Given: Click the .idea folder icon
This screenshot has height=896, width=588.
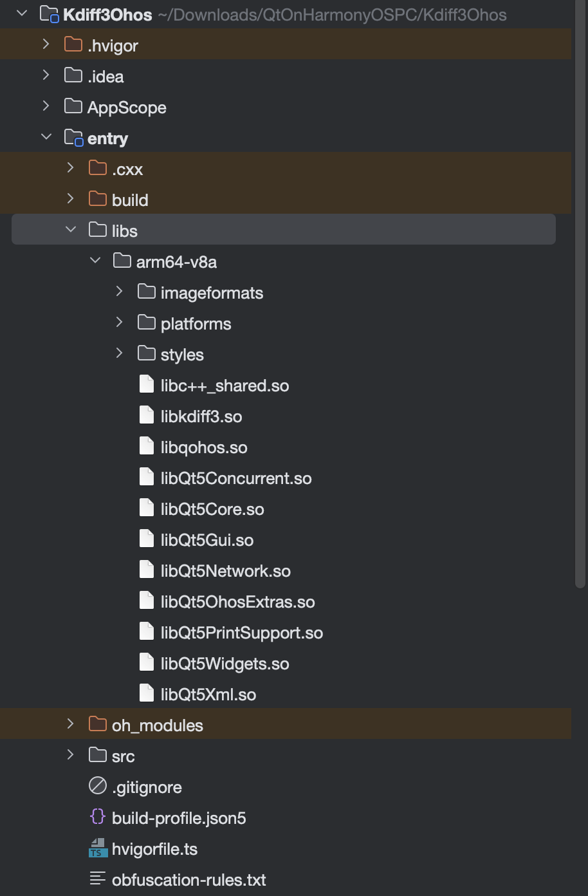Looking at the screenshot, I should coord(73,75).
